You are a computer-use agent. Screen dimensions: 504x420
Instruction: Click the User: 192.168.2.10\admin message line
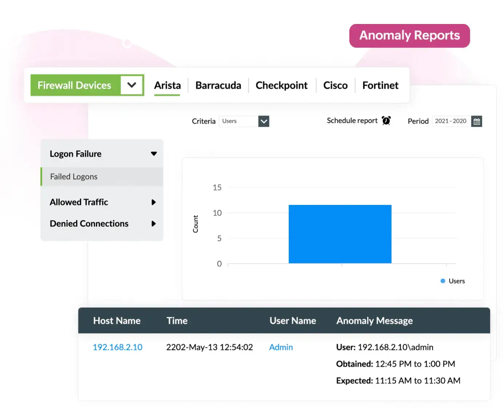tap(385, 347)
